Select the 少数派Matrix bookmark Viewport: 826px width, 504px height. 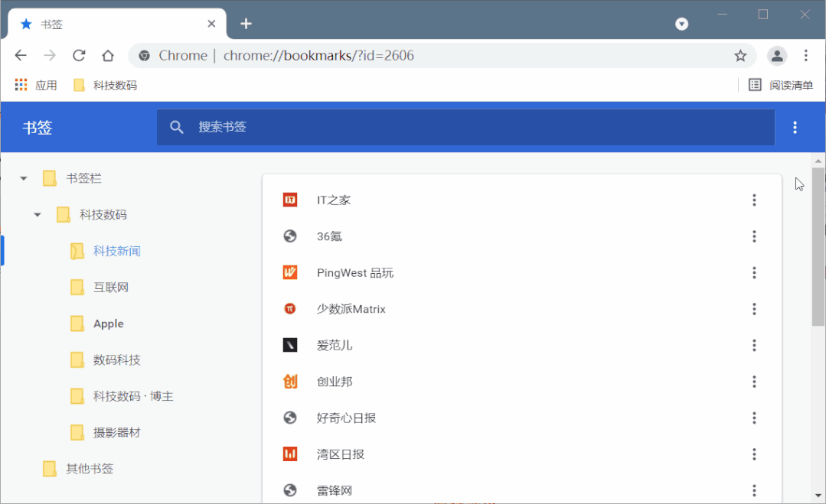coord(521,309)
